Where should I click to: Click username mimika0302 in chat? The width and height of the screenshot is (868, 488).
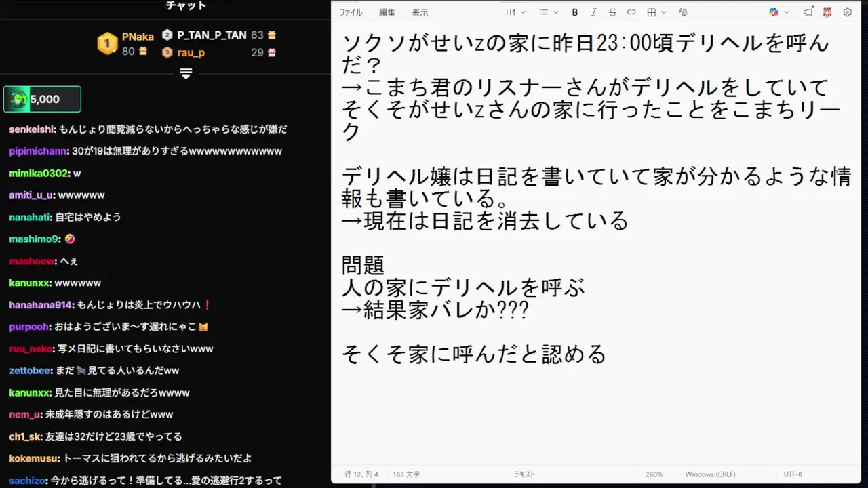pos(39,173)
